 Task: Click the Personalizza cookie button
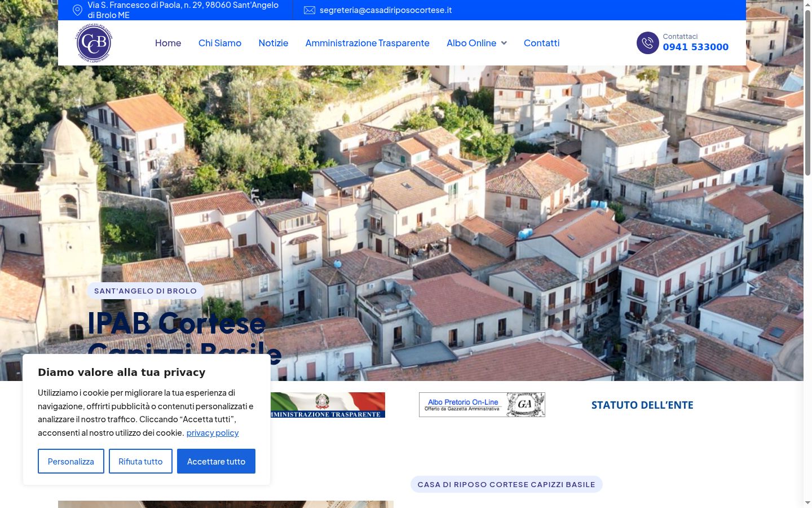[71, 461]
